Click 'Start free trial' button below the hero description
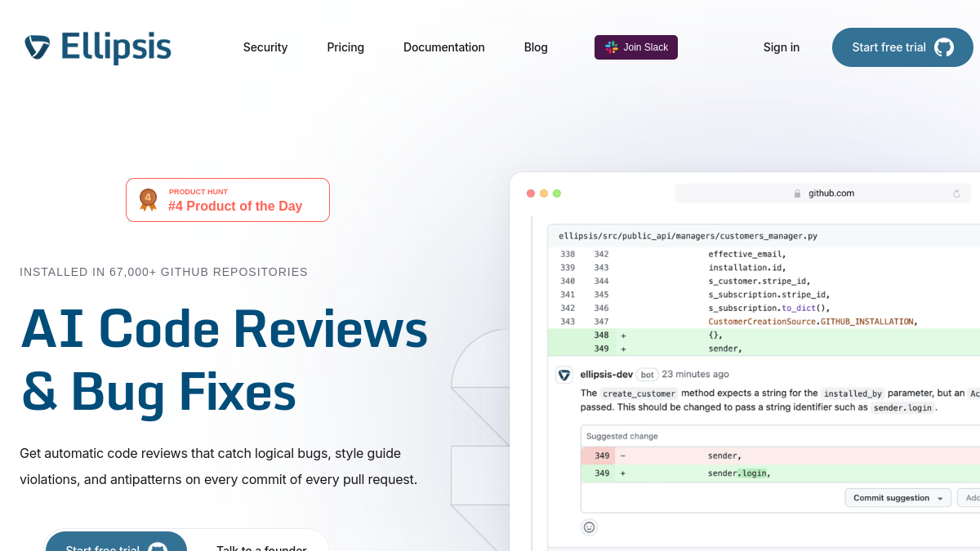The width and height of the screenshot is (980, 551). [116, 541]
